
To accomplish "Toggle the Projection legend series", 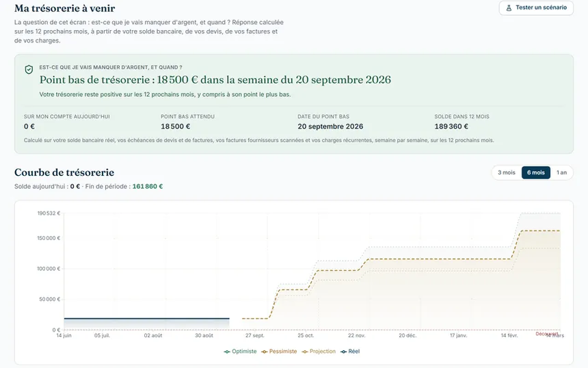I will tap(319, 352).
